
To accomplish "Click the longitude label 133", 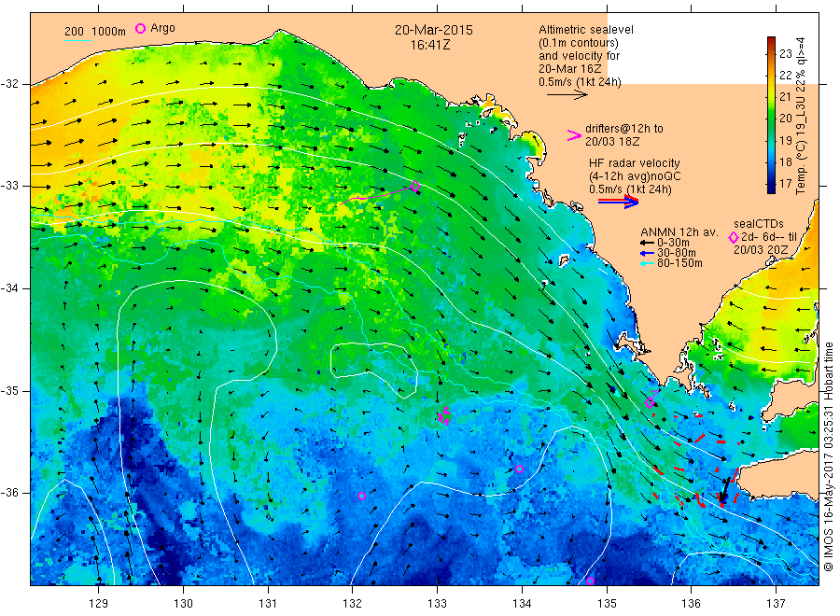I will [x=437, y=604].
